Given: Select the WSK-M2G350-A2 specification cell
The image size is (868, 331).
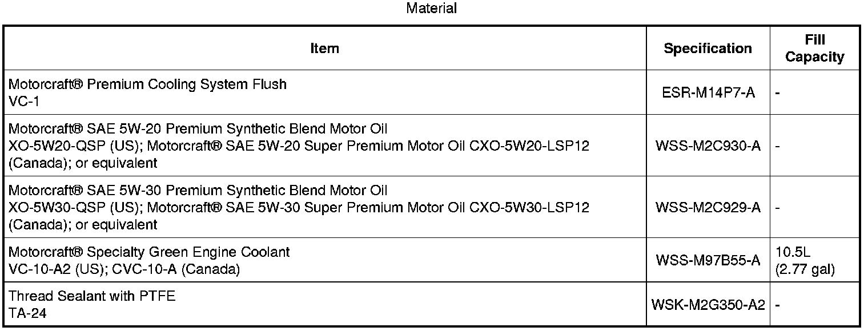Looking at the screenshot, I should pyautogui.click(x=708, y=305).
